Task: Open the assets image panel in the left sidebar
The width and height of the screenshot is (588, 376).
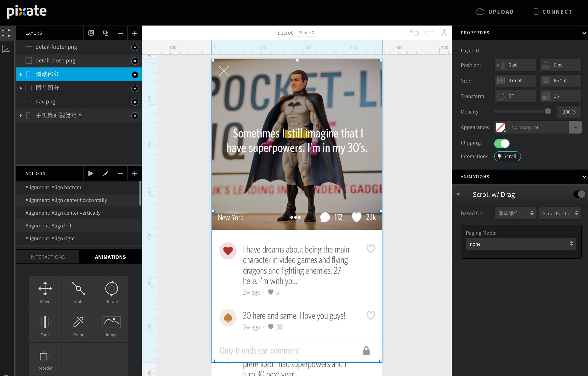Action: point(6,49)
